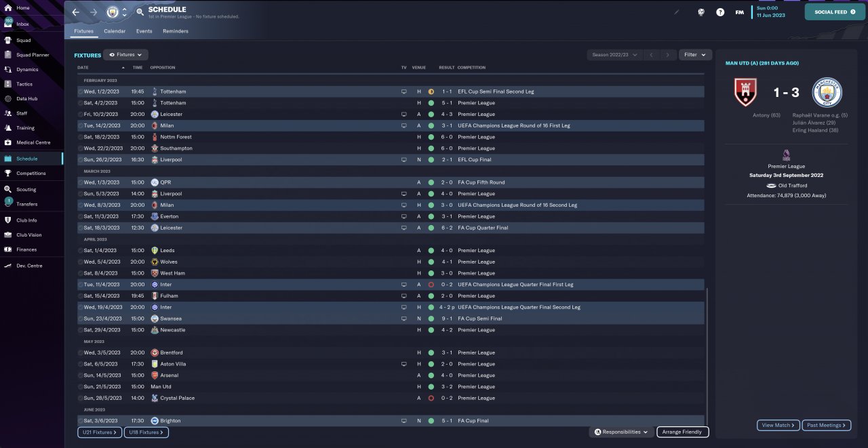Open the Season 2022/23 dropdown
The width and height of the screenshot is (868, 448).
[x=615, y=54]
